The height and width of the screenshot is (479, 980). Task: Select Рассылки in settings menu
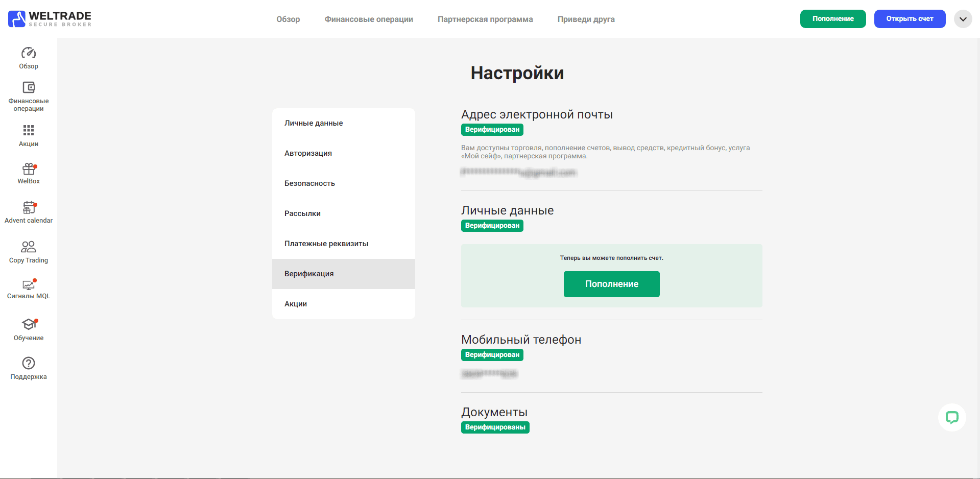tap(344, 213)
